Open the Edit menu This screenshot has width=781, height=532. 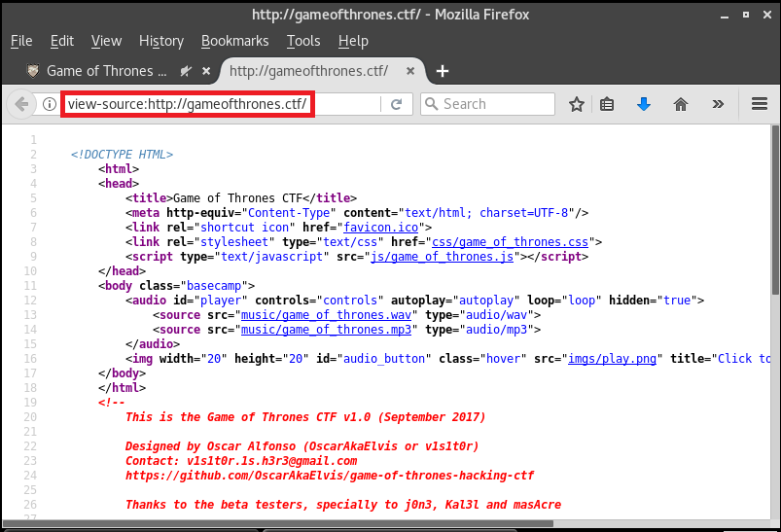pyautogui.click(x=62, y=41)
